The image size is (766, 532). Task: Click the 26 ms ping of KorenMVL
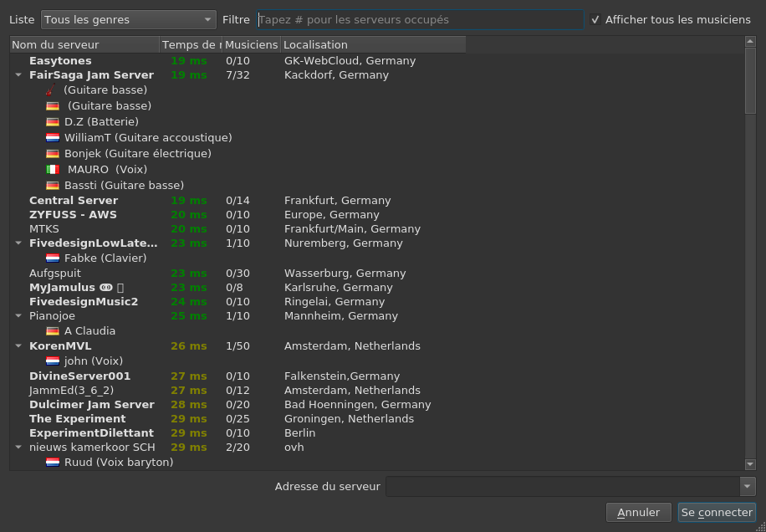click(189, 345)
